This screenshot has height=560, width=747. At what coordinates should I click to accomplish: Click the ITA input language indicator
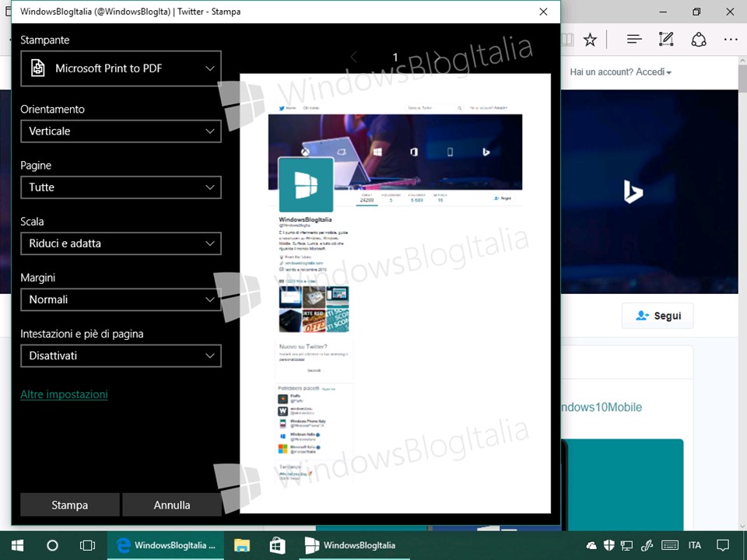pyautogui.click(x=695, y=545)
